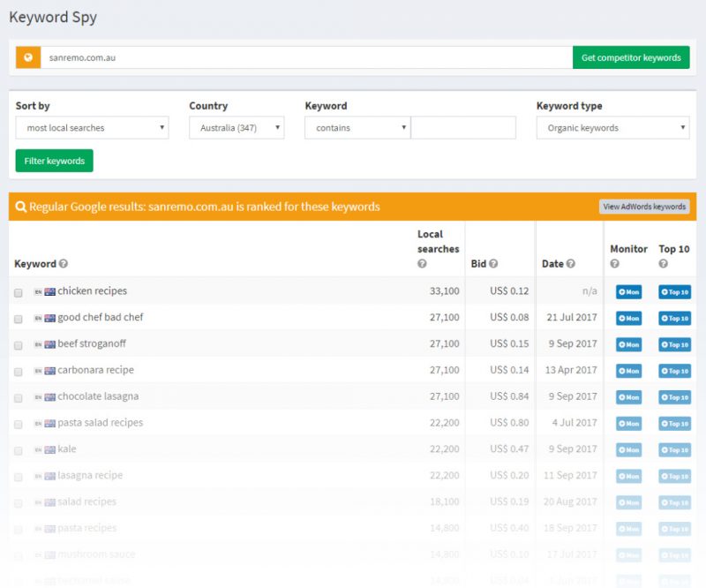This screenshot has width=706, height=588.
Task: Click the Filter keywords button
Action: [x=54, y=162]
